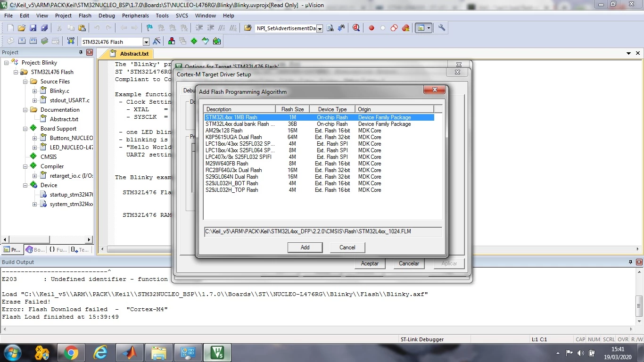Click the Batch Build icon

coord(44,41)
